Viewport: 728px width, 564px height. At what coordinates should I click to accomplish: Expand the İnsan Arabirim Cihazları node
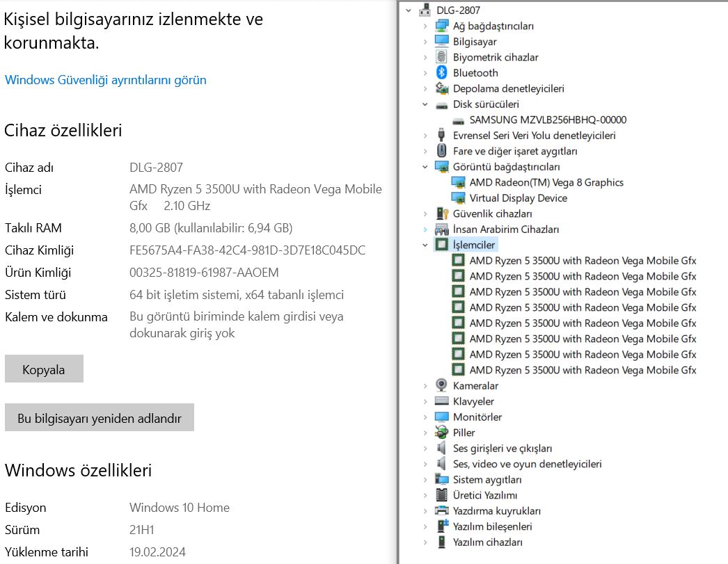[x=425, y=229]
